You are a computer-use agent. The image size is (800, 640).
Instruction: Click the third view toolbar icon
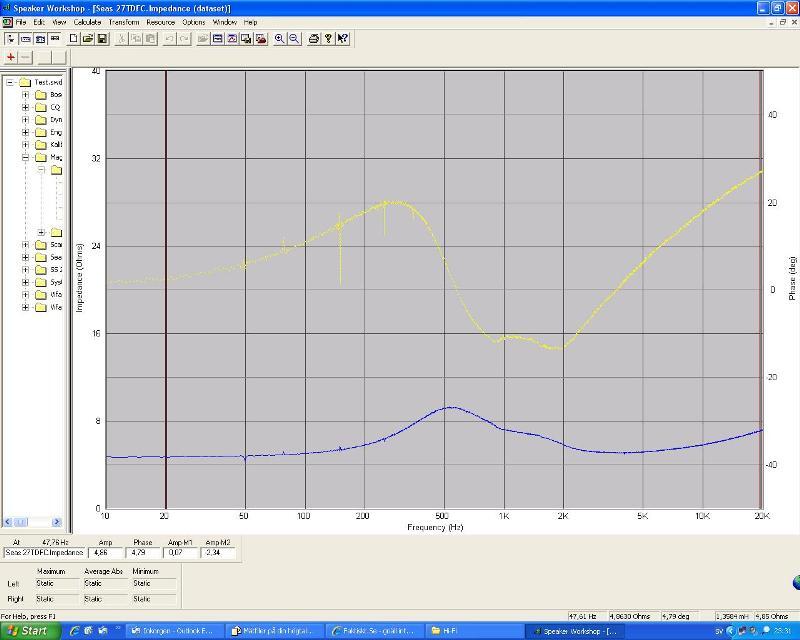(x=40, y=39)
